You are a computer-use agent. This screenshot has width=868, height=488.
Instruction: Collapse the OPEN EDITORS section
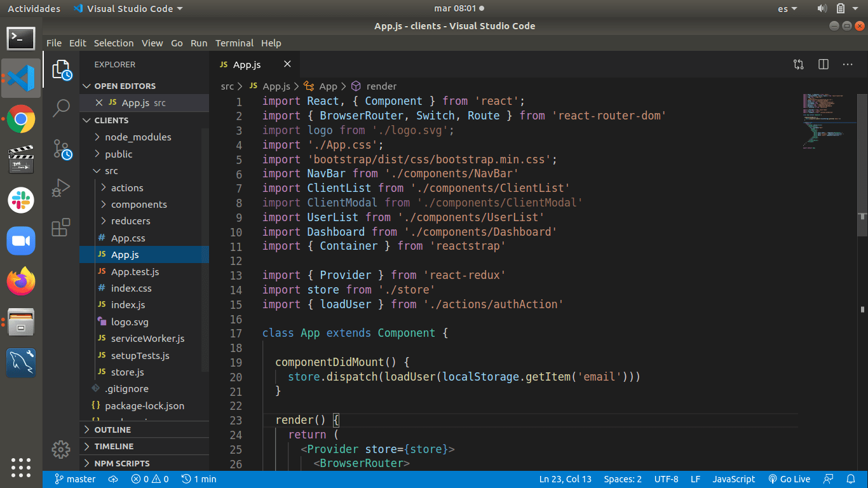125,86
